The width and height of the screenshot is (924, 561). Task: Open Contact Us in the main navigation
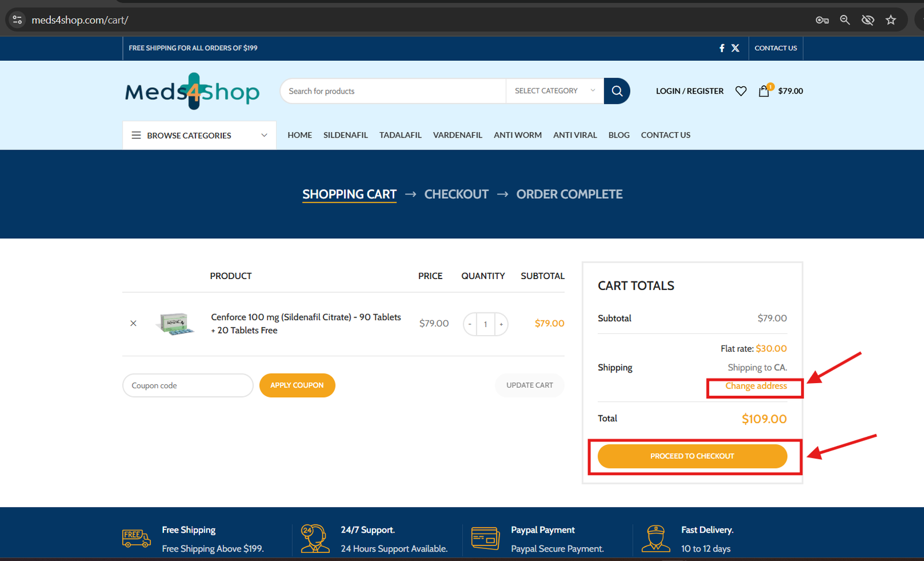pos(665,135)
